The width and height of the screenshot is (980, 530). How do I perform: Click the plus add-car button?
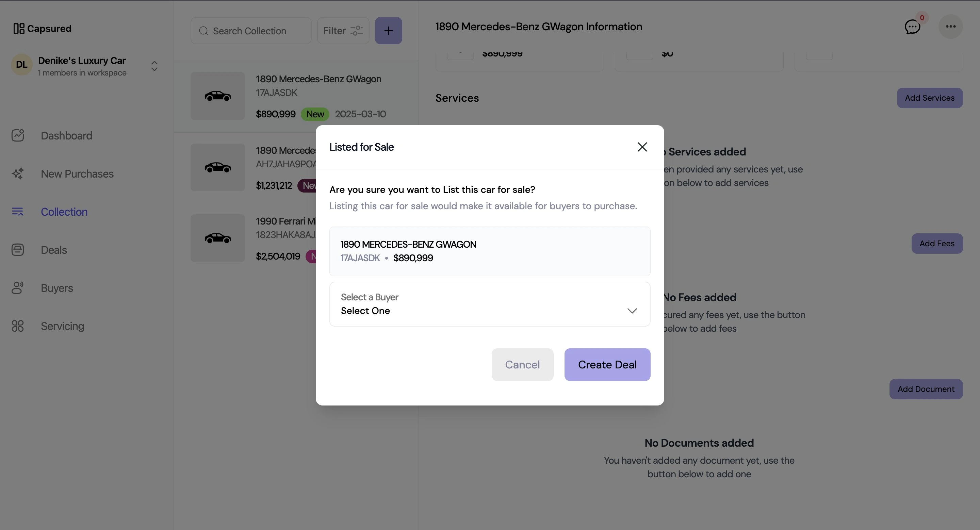(388, 30)
